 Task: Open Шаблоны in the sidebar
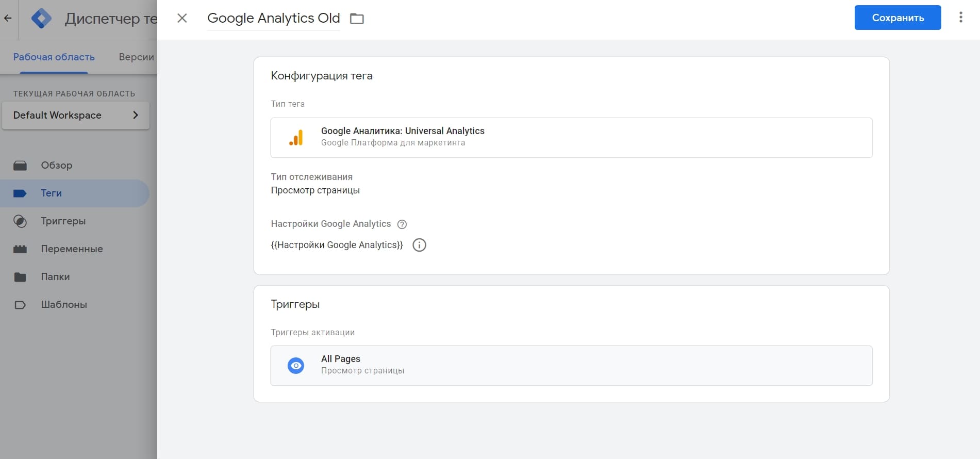click(75, 304)
